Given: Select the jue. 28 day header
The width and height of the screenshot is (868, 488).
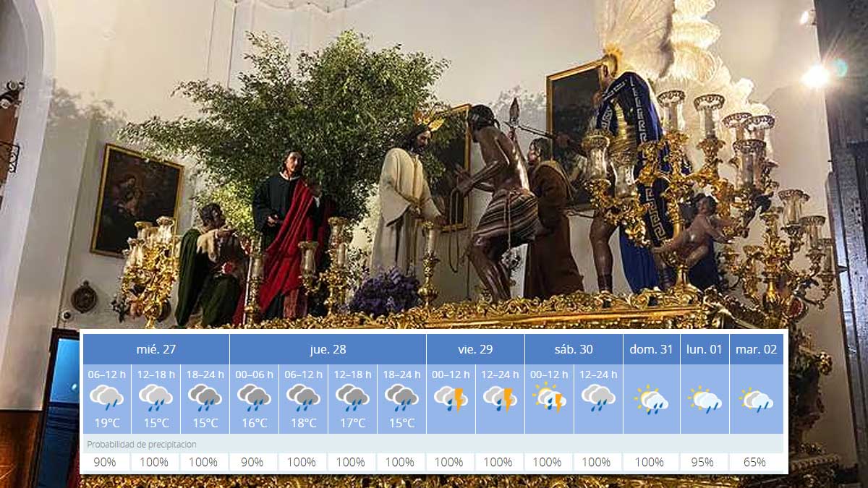Looking at the screenshot, I should point(328,348).
